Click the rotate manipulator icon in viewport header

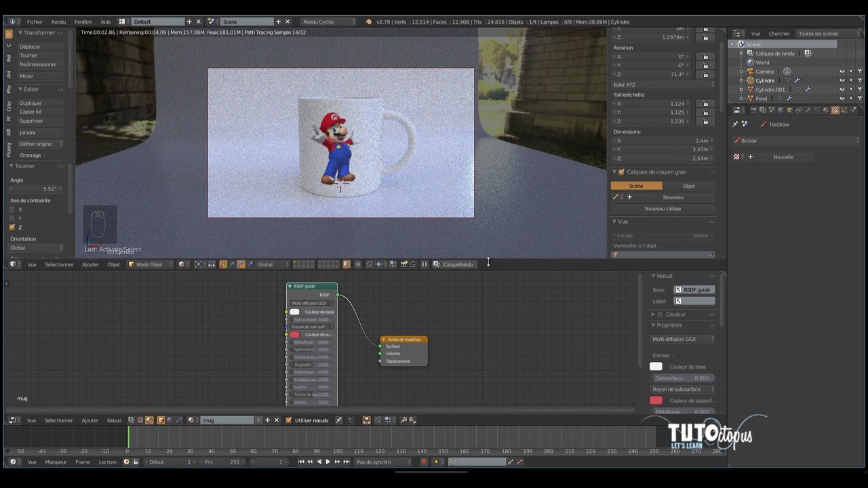tap(241, 264)
